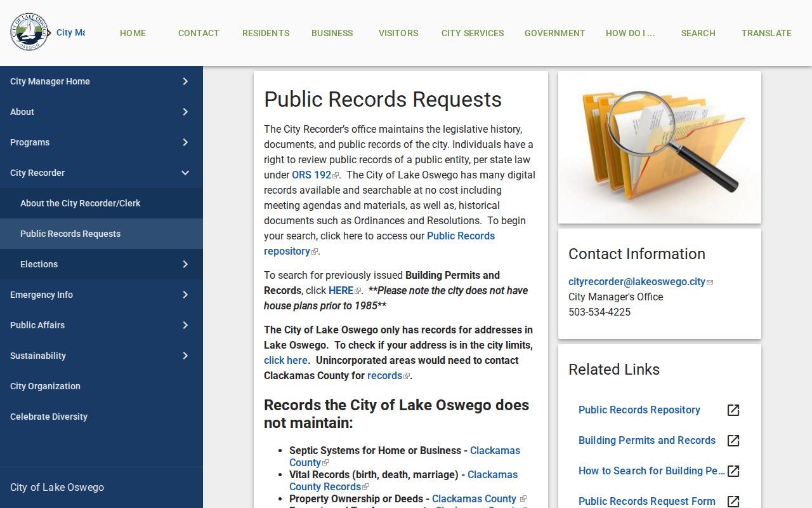Open City Organization sidebar item

pos(101,386)
